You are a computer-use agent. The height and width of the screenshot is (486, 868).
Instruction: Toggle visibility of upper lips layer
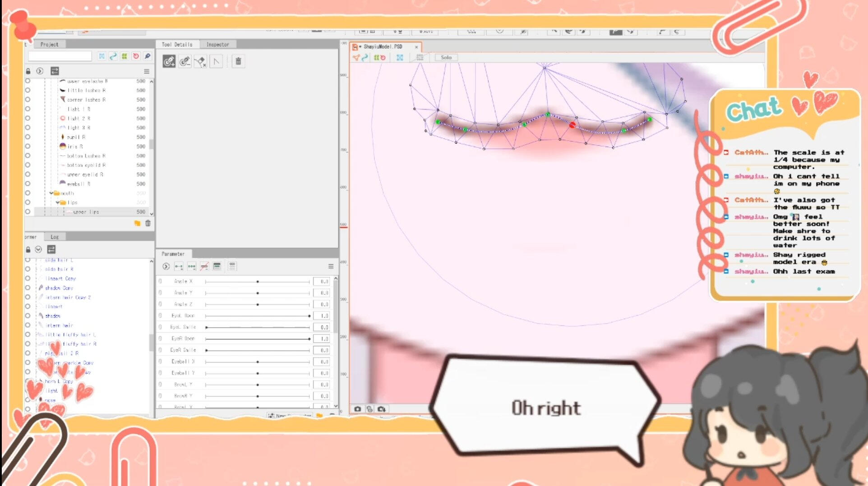click(28, 211)
